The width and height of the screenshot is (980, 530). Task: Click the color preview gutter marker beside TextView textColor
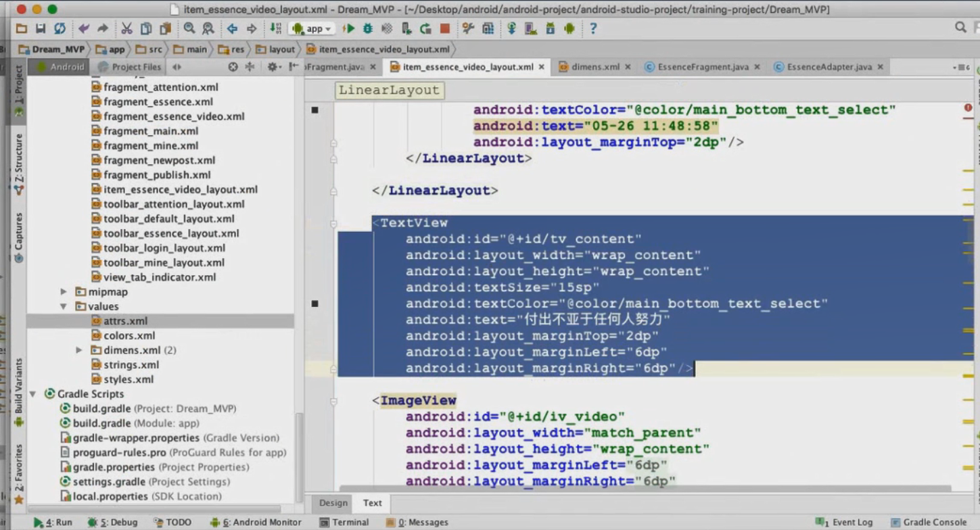click(314, 304)
